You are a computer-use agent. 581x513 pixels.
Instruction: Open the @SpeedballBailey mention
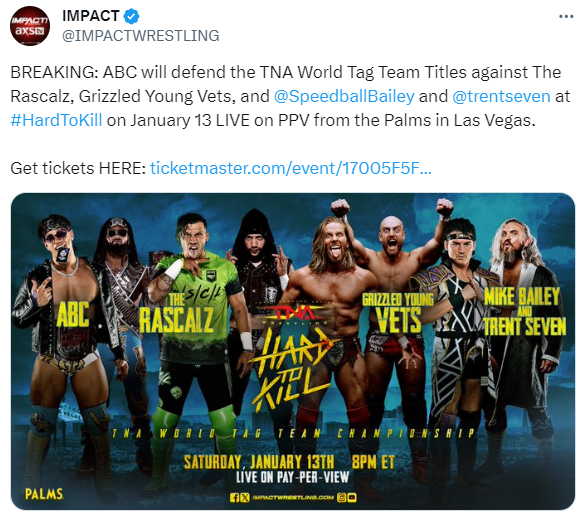[x=344, y=96]
